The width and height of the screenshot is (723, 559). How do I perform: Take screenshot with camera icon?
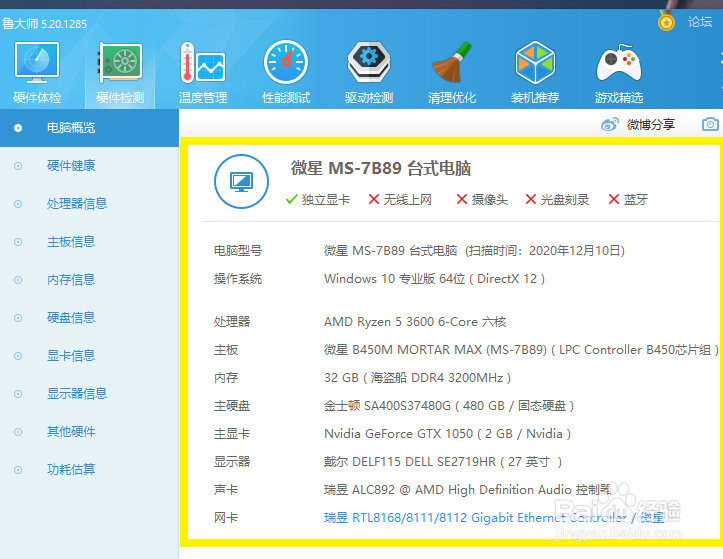710,124
